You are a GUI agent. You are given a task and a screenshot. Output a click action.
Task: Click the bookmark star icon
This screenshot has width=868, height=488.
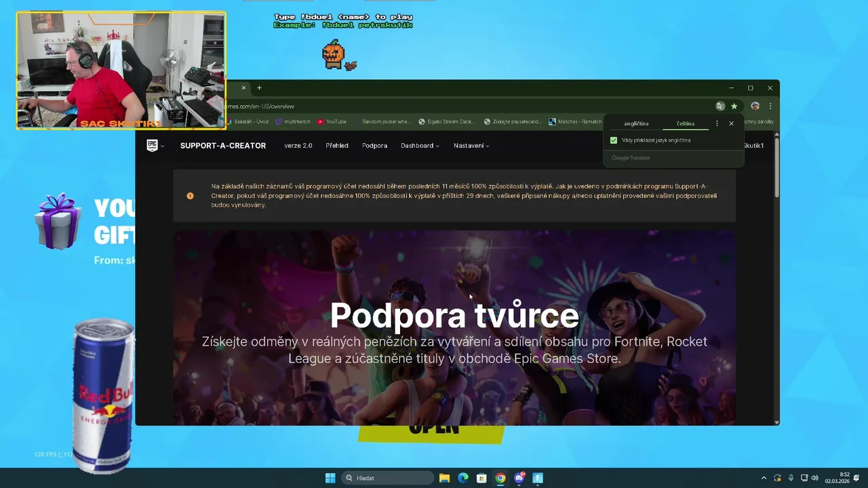click(734, 106)
